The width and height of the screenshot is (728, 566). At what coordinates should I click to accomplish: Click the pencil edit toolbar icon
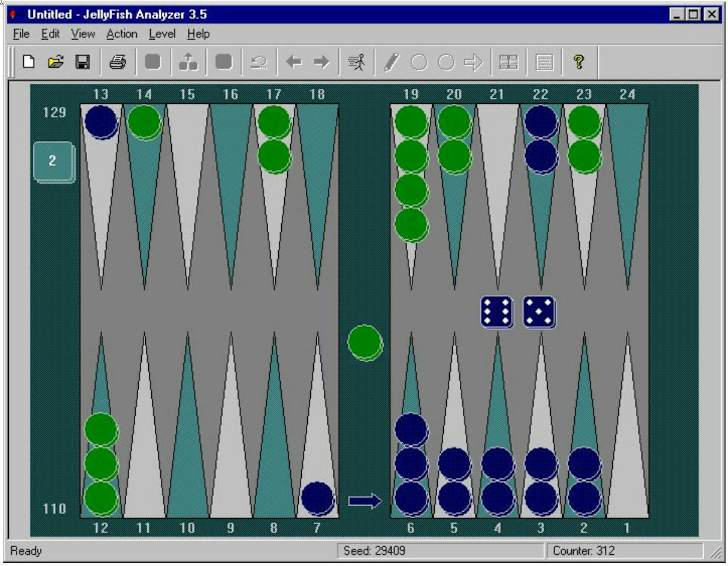(x=392, y=62)
